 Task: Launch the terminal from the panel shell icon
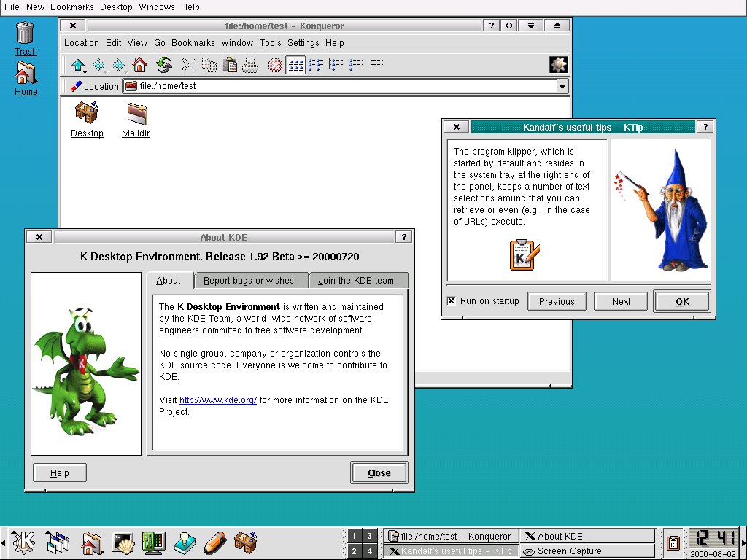tap(123, 542)
